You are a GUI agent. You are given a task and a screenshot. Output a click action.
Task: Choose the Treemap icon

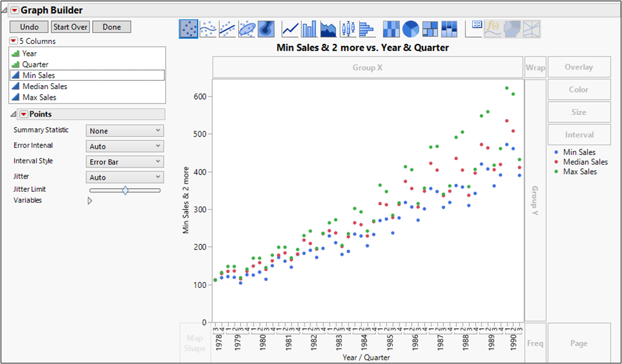[x=430, y=29]
